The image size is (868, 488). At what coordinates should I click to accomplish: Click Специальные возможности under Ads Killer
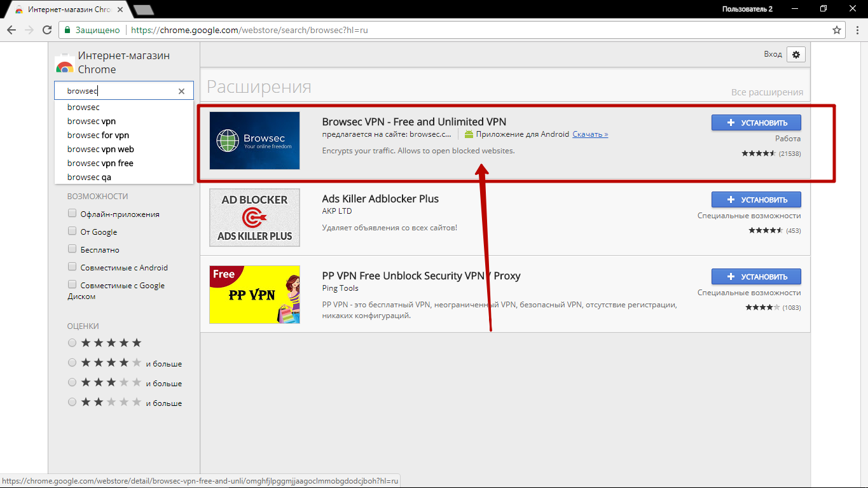pos(749,216)
